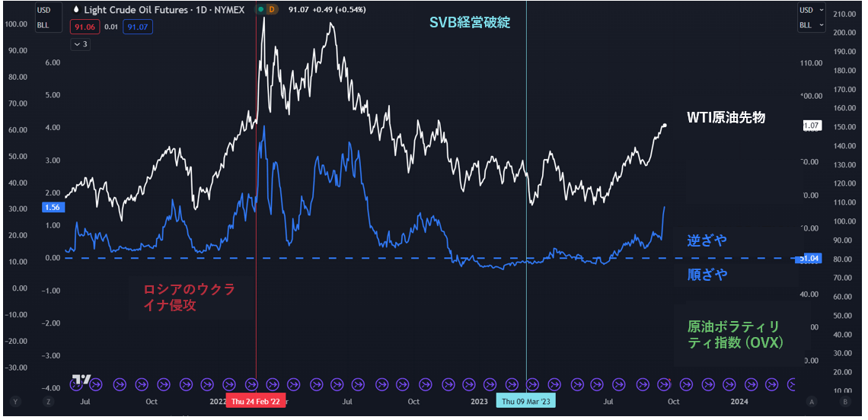The image size is (868, 420).
Task: Click the purple contract-switch icon marked with a red flag
Action: pyautogui.click(x=663, y=383)
